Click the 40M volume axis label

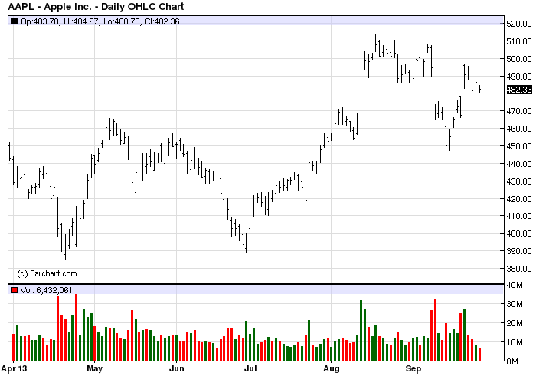[515, 285]
